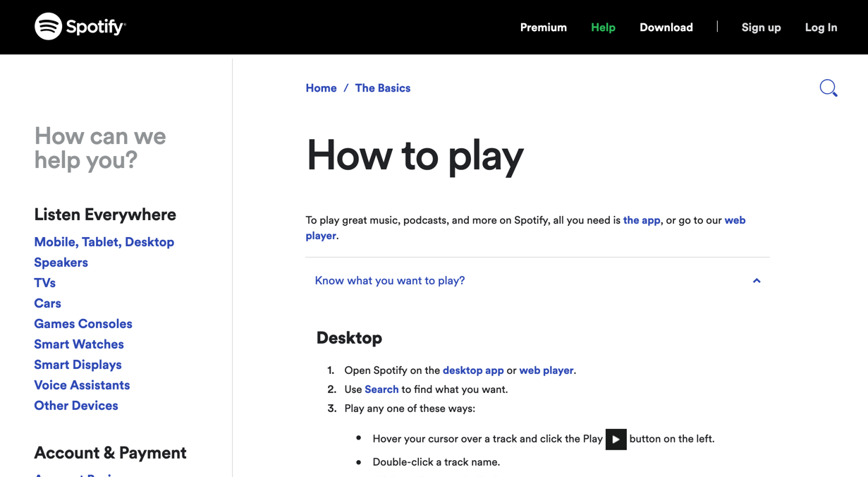Select Other Devices in sidebar
The height and width of the screenshot is (477, 868).
point(76,406)
